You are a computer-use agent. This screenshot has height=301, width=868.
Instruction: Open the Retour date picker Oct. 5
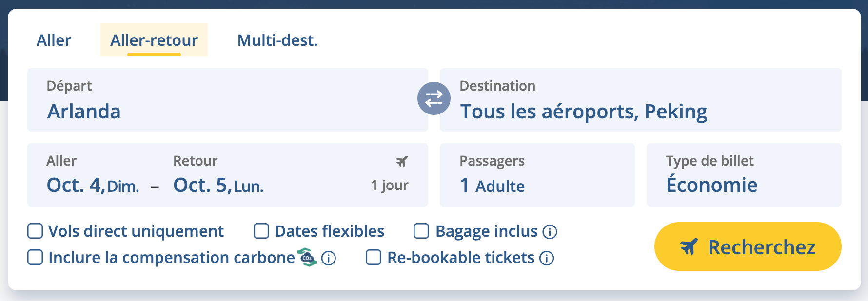tap(218, 185)
